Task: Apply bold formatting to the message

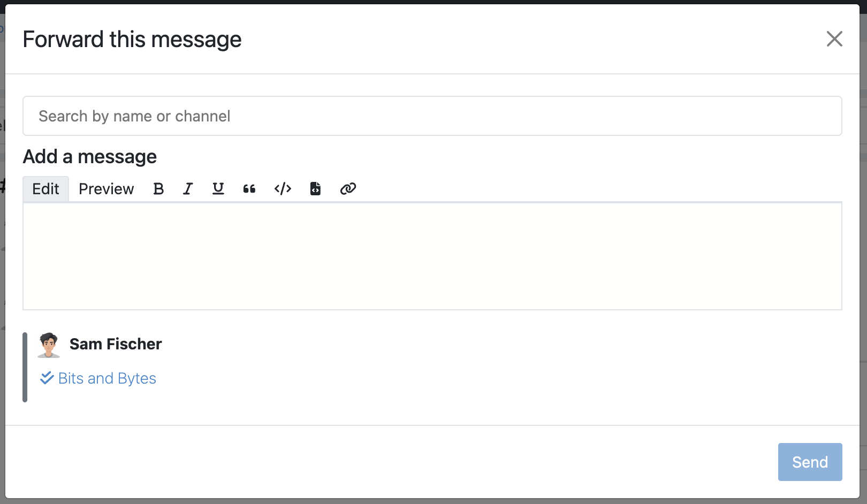Action: click(x=158, y=188)
